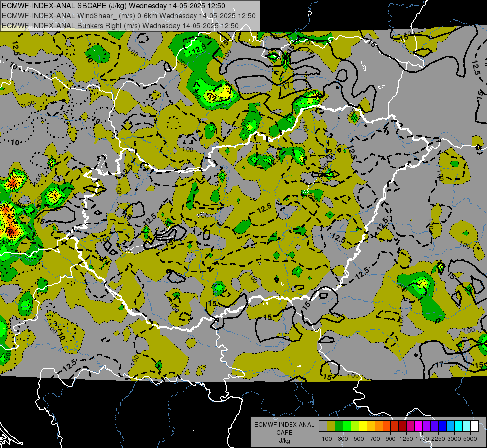Click the WindShear_ 0-6km header line
This screenshot has width=487, height=448.
128,16
